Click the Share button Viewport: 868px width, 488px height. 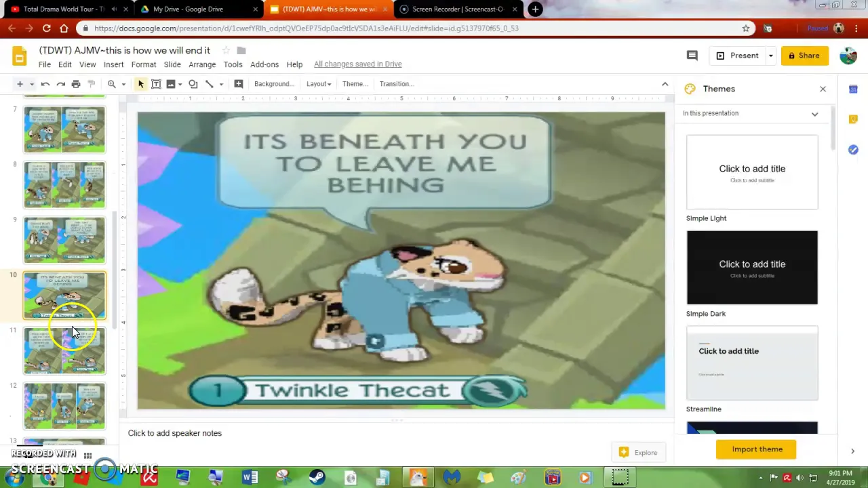point(804,56)
